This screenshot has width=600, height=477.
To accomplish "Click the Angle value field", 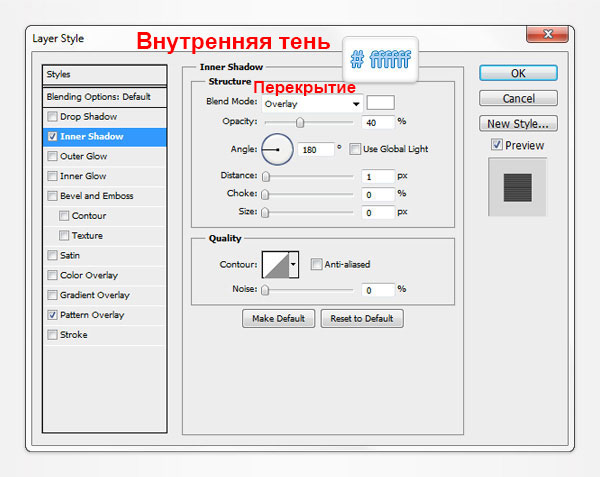I will [x=316, y=149].
